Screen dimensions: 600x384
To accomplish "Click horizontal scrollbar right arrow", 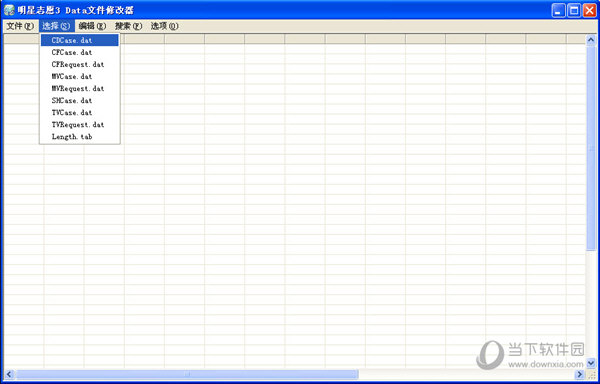I will [580, 374].
